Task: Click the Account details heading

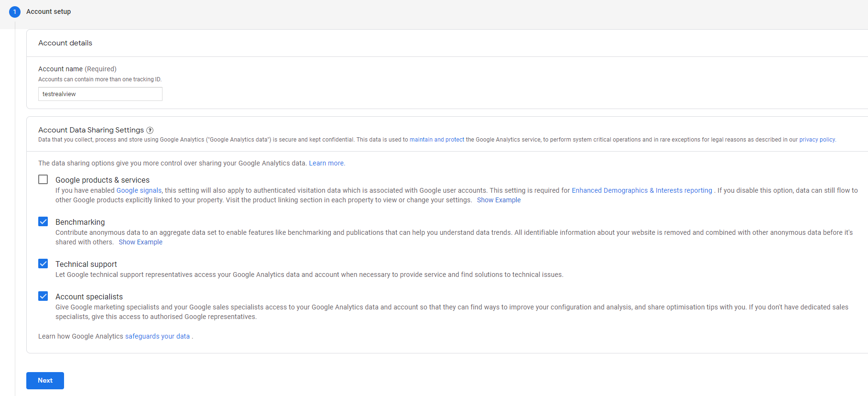Action: pyautogui.click(x=65, y=43)
